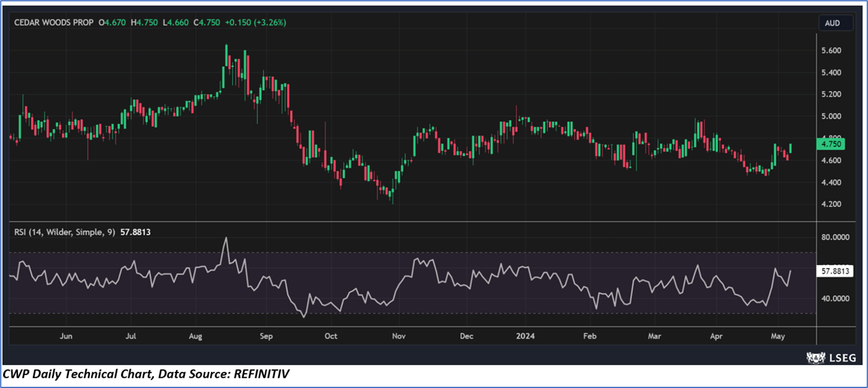Click the CWP Daily Technical Chart caption
Viewport: 868px width, 388px height.
point(146,374)
